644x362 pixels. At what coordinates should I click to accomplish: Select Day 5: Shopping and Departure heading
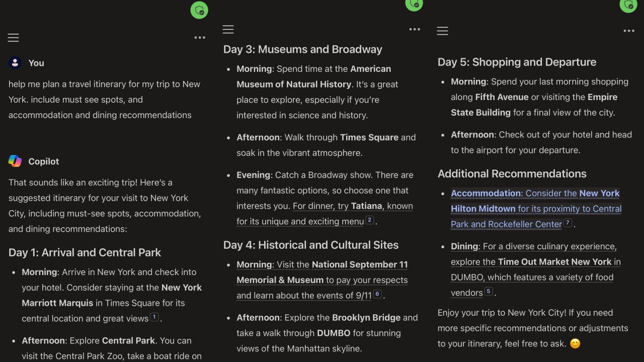(x=517, y=62)
